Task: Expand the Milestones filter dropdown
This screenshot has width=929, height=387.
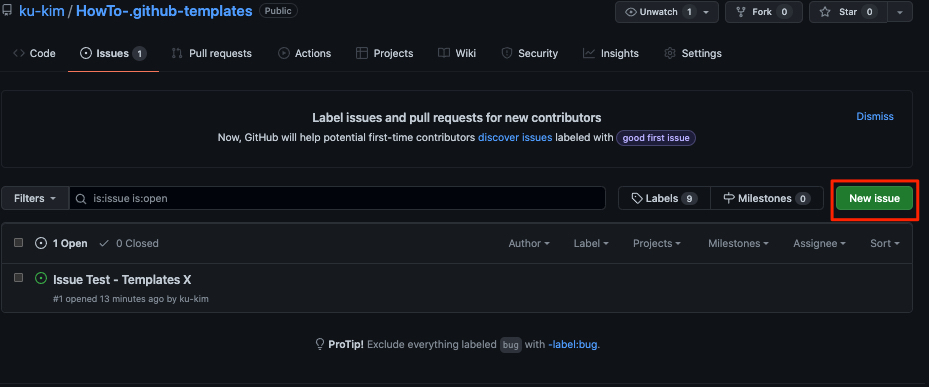Action: click(x=738, y=244)
